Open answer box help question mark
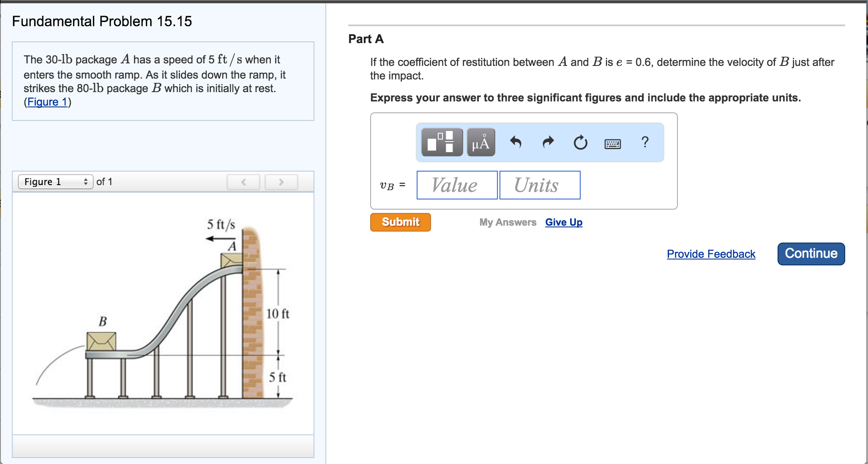This screenshot has width=868, height=464. [645, 142]
